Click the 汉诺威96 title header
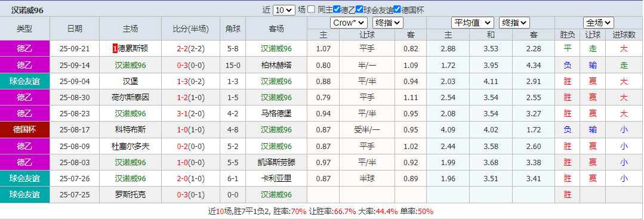This screenshot has height=220, width=644. coord(27,10)
